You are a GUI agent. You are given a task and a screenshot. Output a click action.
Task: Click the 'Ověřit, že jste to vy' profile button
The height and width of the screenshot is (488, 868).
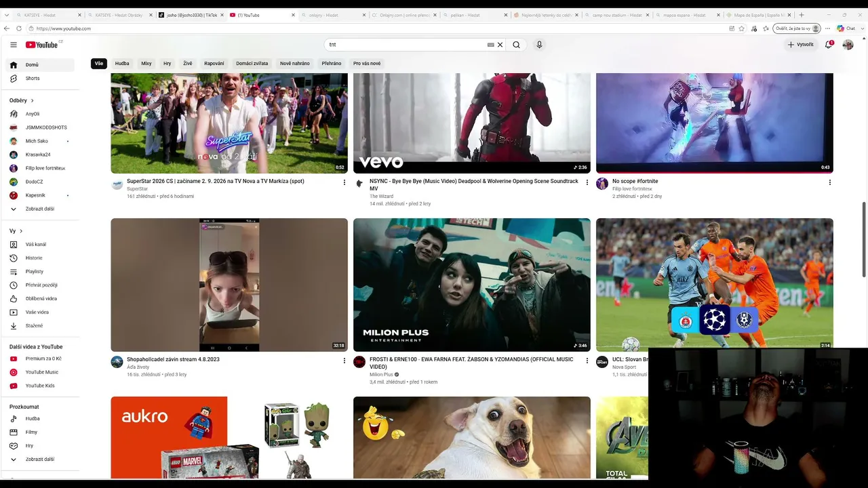click(x=797, y=28)
